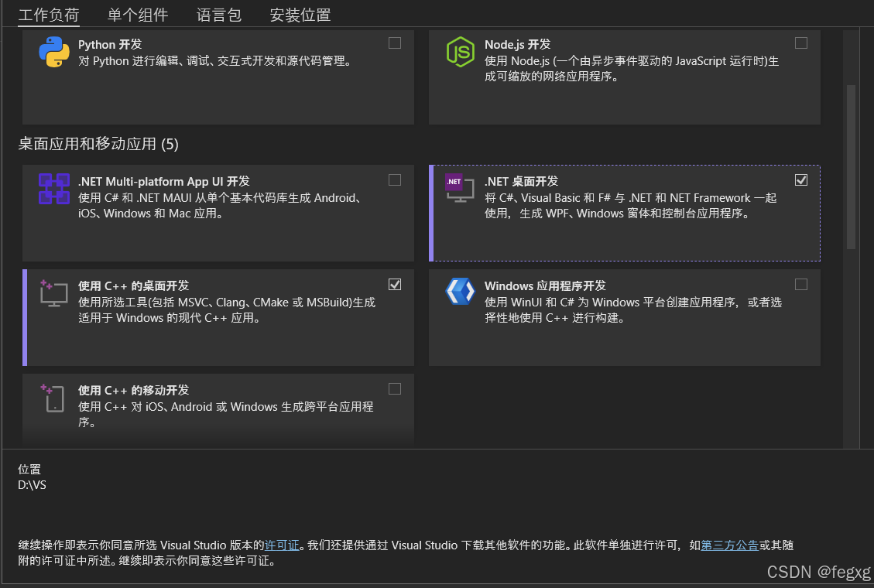Image resolution: width=874 pixels, height=588 pixels.
Task: Enable the Python 开发 workload checkbox
Action: pyautogui.click(x=395, y=43)
